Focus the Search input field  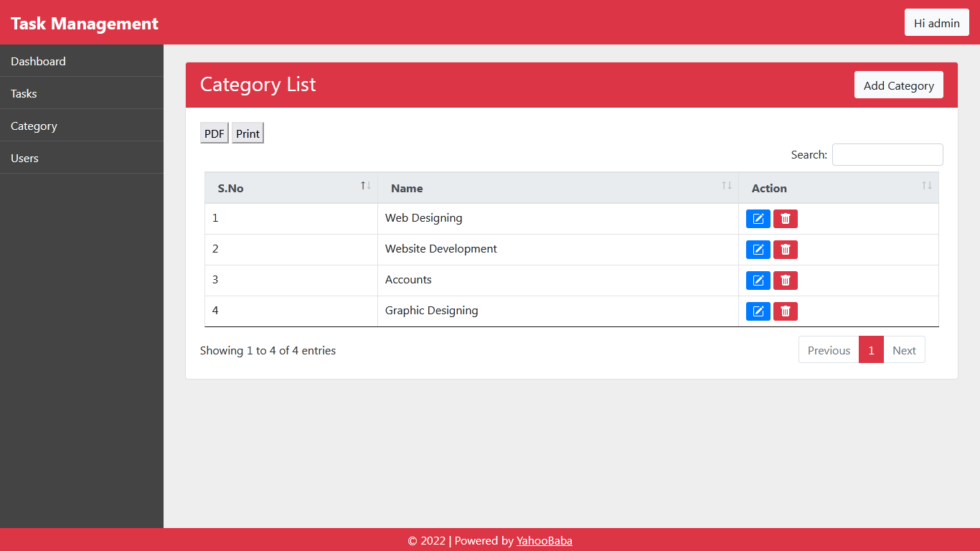pos(887,155)
